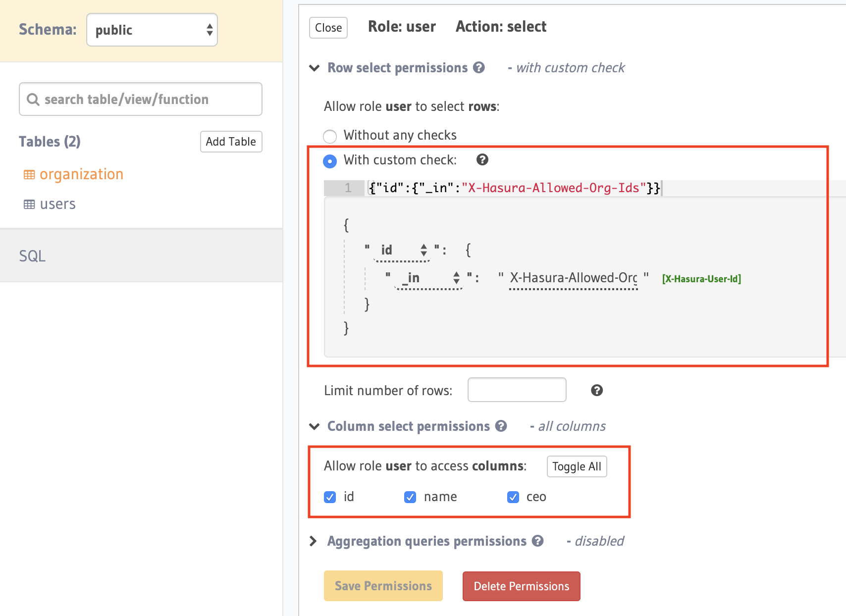Click the Close button
The width and height of the screenshot is (846, 616).
(328, 28)
